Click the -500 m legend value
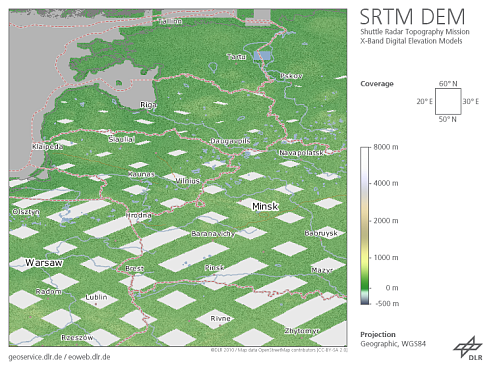 (x=387, y=303)
